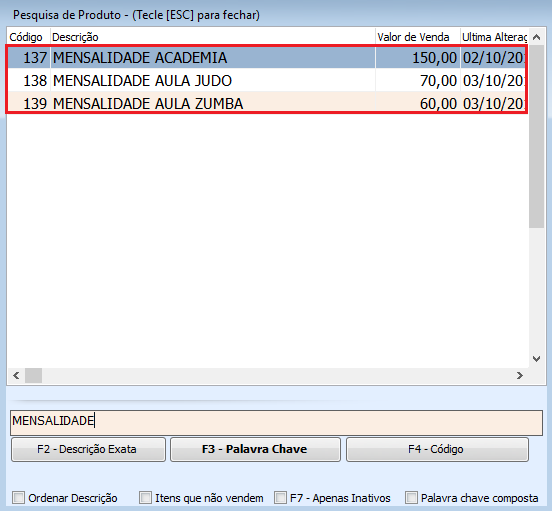Click the Ultima Alteração column header
The height and width of the screenshot is (511, 552).
point(494,37)
